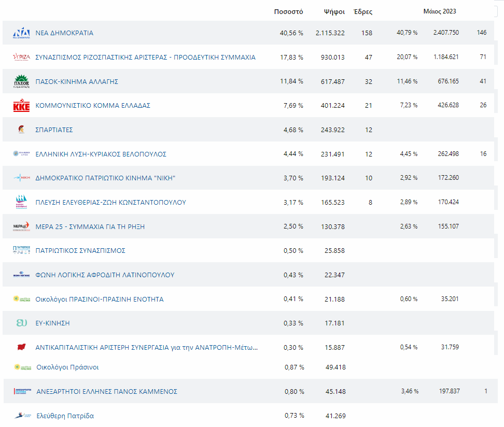Open ΑΝΤΙΚΑΠΙΤΑΛΙΣΤΙΚΗ ΑΡΙΣΤΕΡΗ ΣΥΝΕΡΓΑΣΙΑ για την ΑΝΑΤΡΟΠΗ link
The image size is (504, 427).
tap(147, 348)
